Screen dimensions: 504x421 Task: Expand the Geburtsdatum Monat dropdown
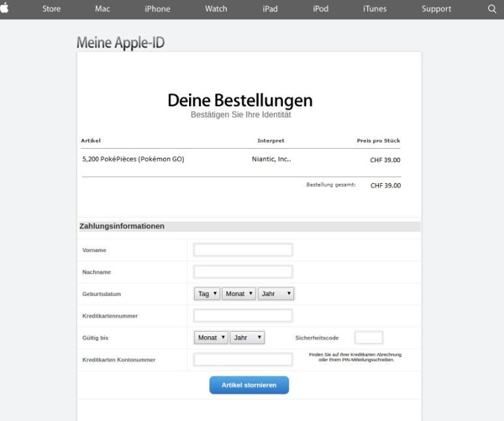239,294
